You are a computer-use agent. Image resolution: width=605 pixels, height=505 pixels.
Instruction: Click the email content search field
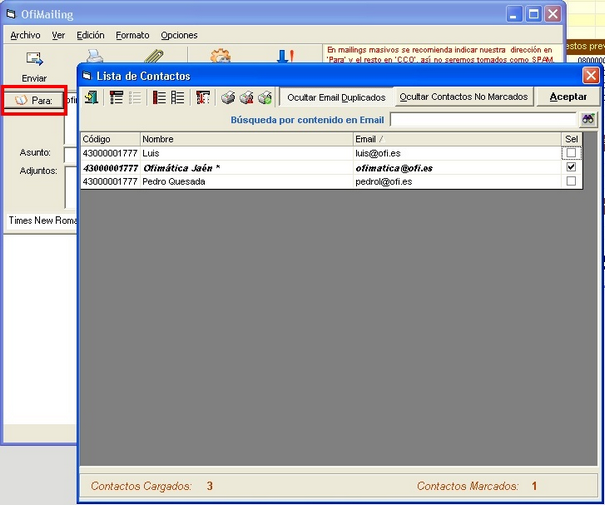483,120
